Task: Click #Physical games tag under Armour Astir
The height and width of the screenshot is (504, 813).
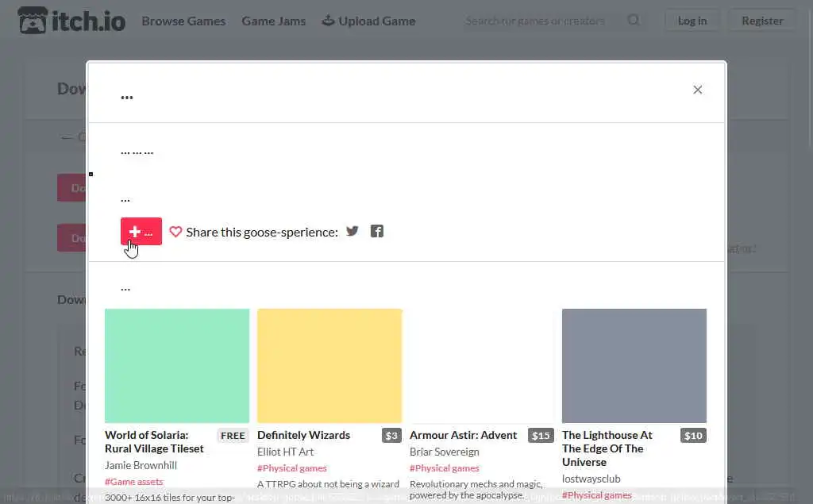Action: [445, 468]
